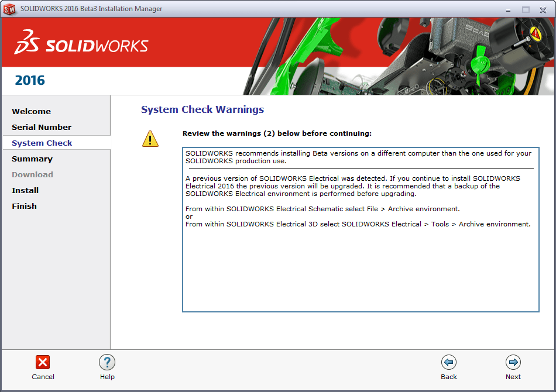Go back using the Back arrow icon

pyautogui.click(x=449, y=362)
